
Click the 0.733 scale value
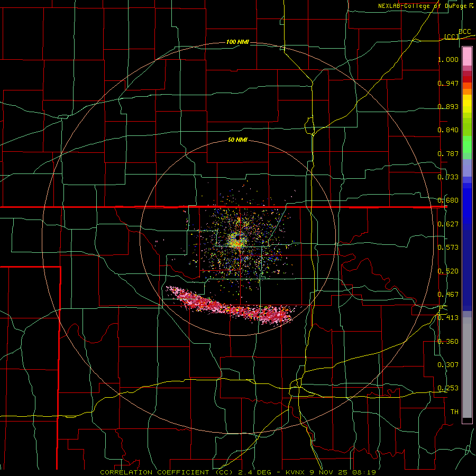point(448,177)
